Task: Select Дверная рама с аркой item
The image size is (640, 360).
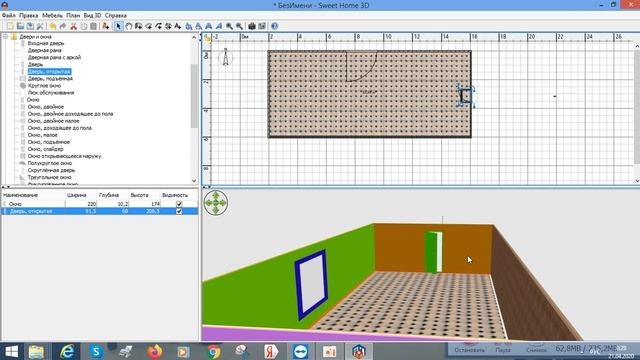Action: (x=54, y=58)
